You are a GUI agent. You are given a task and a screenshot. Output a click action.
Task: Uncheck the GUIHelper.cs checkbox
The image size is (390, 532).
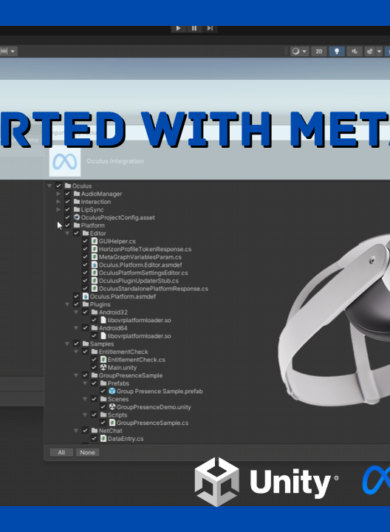85,241
